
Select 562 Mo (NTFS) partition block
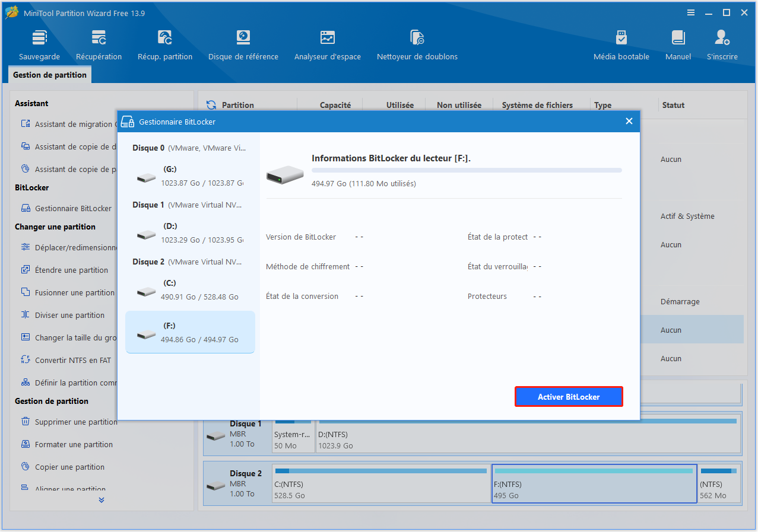pos(719,483)
